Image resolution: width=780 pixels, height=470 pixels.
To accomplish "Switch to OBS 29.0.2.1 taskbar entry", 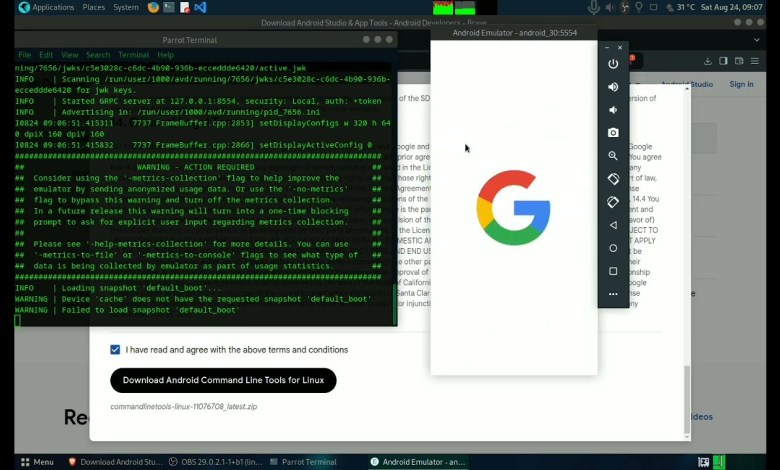I will coord(216,462).
